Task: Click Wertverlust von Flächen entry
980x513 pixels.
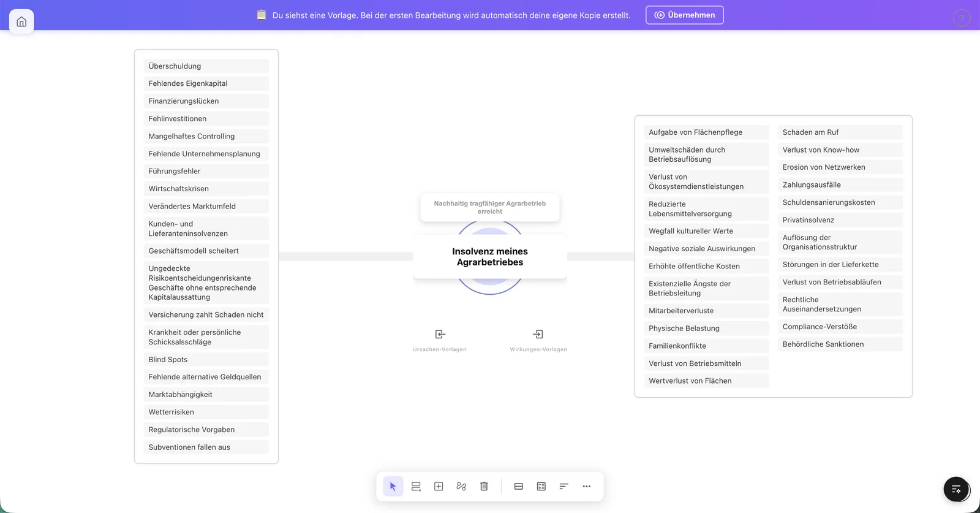Action: pyautogui.click(x=707, y=381)
